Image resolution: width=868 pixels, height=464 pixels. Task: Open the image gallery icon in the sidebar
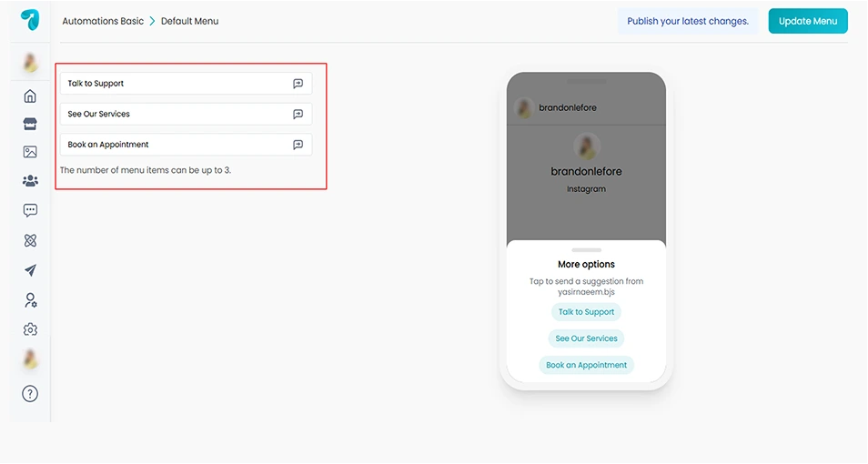pos(30,152)
